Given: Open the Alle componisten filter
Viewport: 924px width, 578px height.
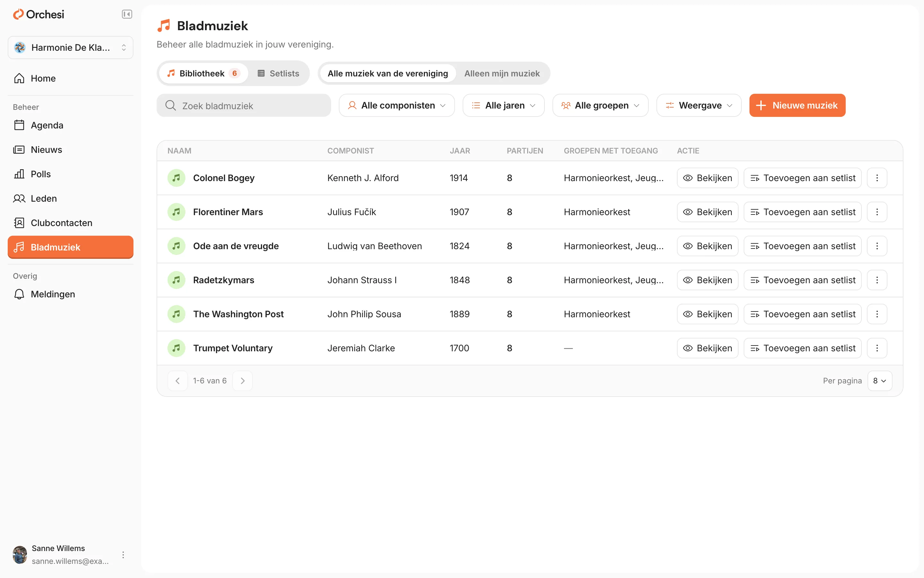Looking at the screenshot, I should coord(397,106).
